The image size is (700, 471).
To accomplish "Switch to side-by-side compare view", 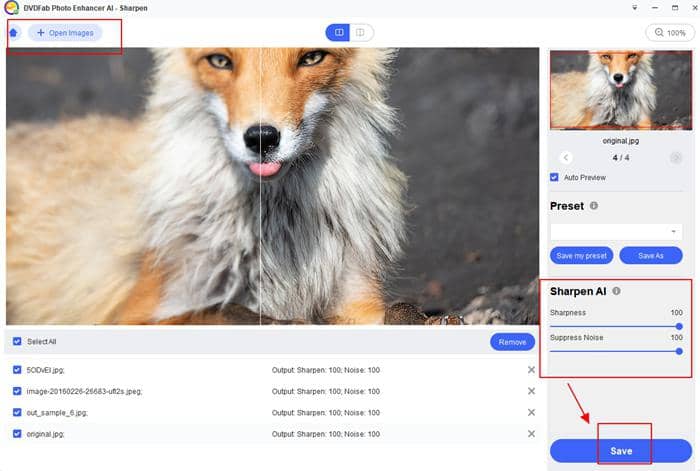I will coord(362,33).
